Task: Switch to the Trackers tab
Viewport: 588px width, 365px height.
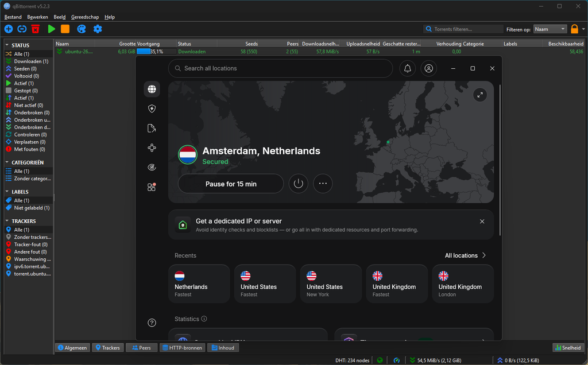Action: coord(108,348)
